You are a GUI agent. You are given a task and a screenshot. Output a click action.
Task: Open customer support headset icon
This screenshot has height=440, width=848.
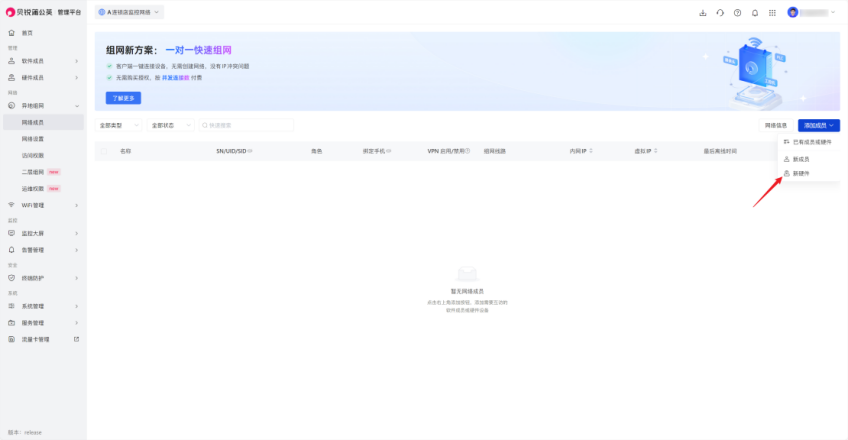720,12
